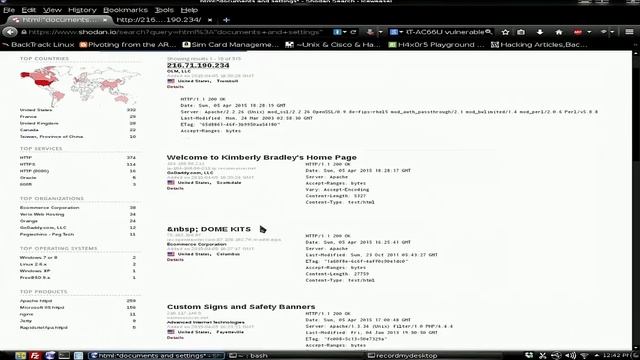Open the History menu

coord(82,10)
